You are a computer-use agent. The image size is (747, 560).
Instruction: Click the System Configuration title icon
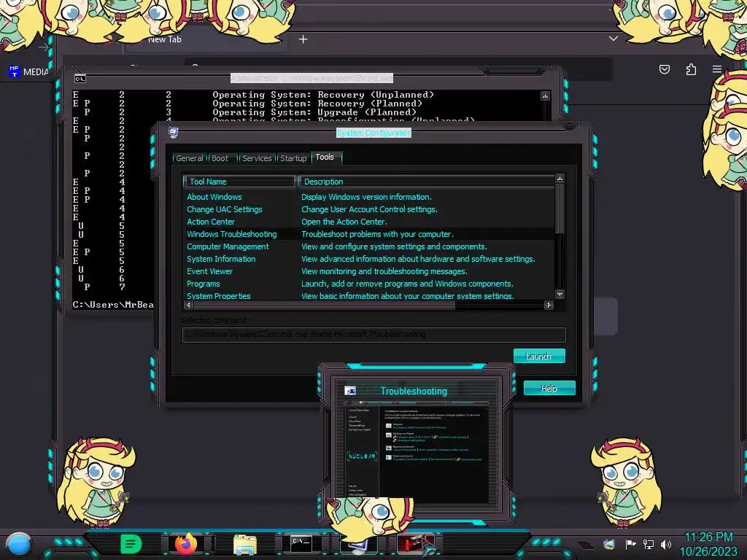click(174, 133)
